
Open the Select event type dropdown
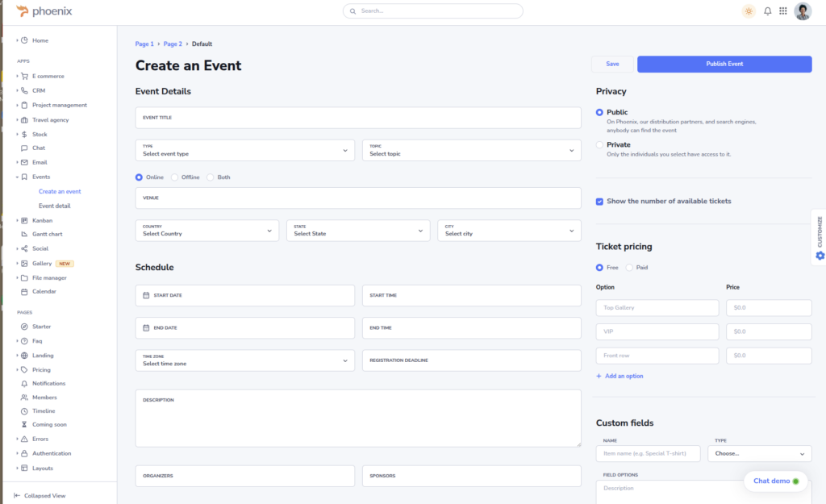coord(244,150)
